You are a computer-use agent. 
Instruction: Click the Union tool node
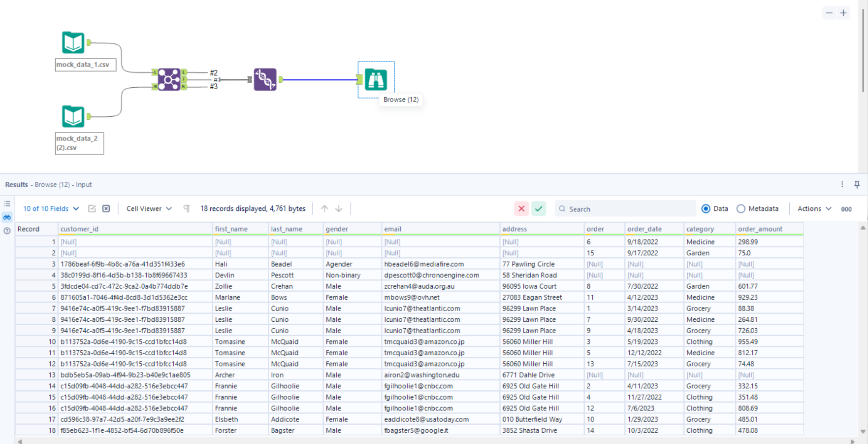(265, 79)
